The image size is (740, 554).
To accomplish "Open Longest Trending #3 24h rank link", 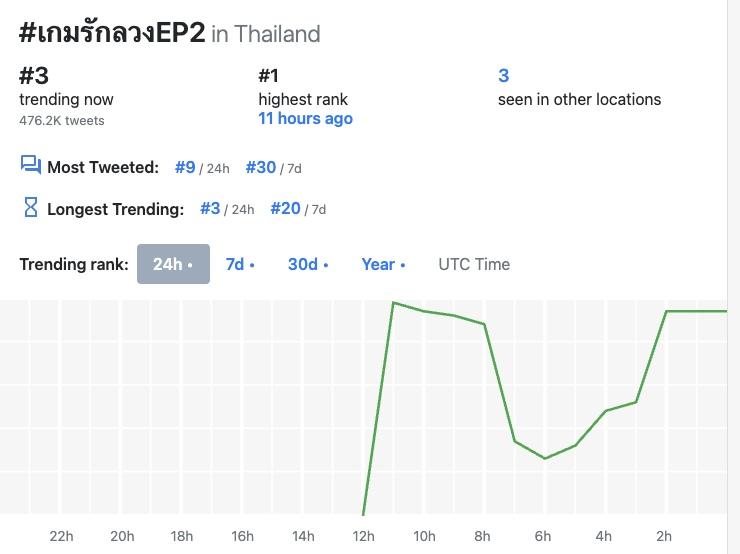I will tap(210, 209).
